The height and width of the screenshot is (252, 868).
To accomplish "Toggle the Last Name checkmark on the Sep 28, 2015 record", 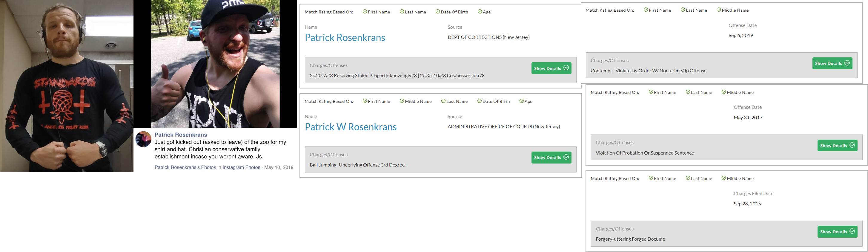I will [688, 178].
